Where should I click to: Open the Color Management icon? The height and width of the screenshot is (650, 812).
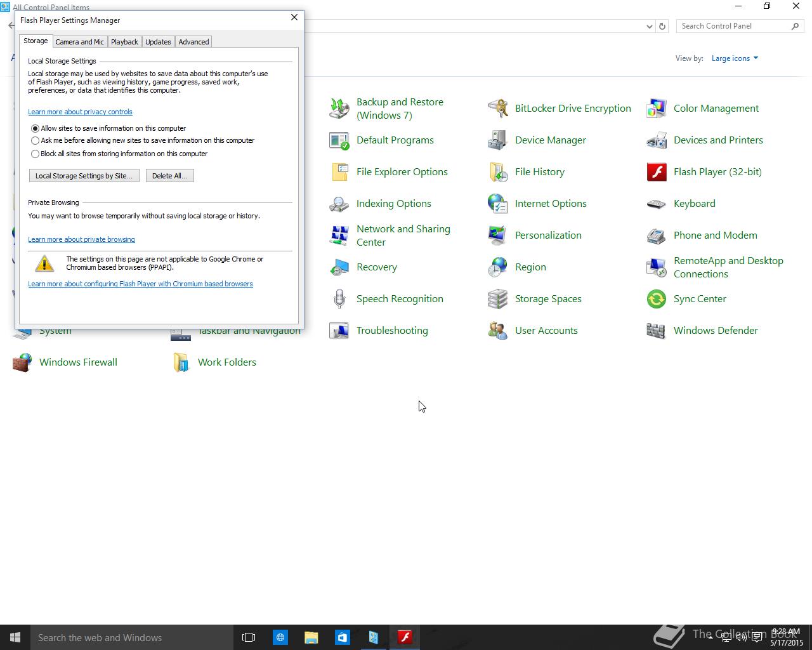(x=657, y=109)
